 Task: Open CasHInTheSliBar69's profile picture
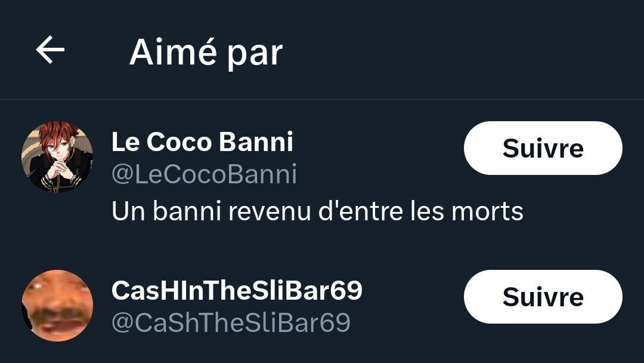(57, 305)
